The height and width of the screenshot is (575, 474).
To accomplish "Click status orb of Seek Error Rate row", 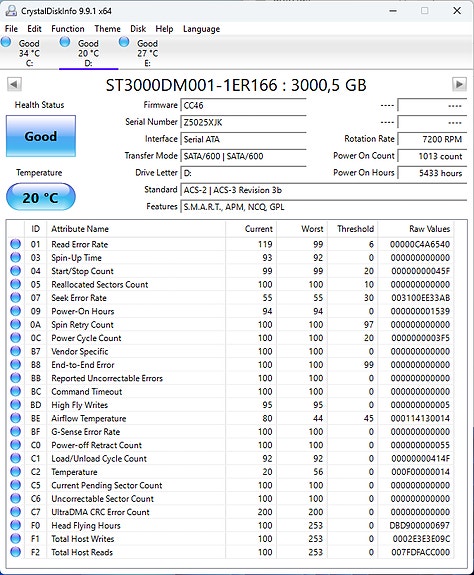I will 15,297.
